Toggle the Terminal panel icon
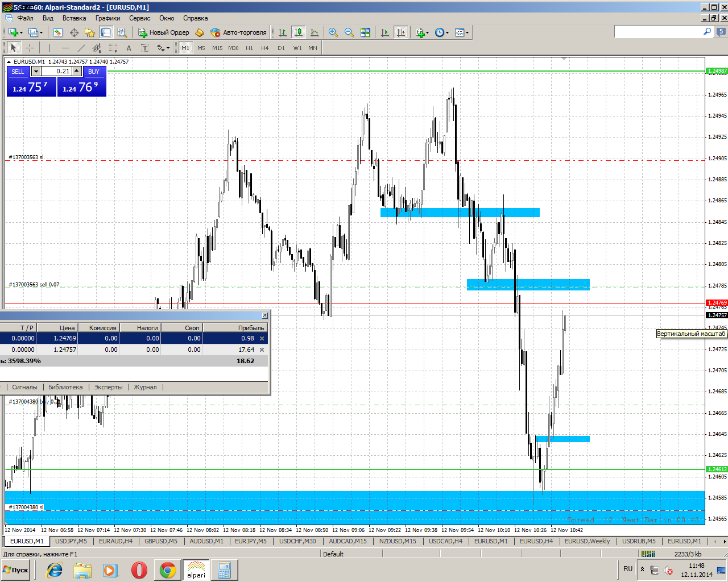 tap(106, 32)
